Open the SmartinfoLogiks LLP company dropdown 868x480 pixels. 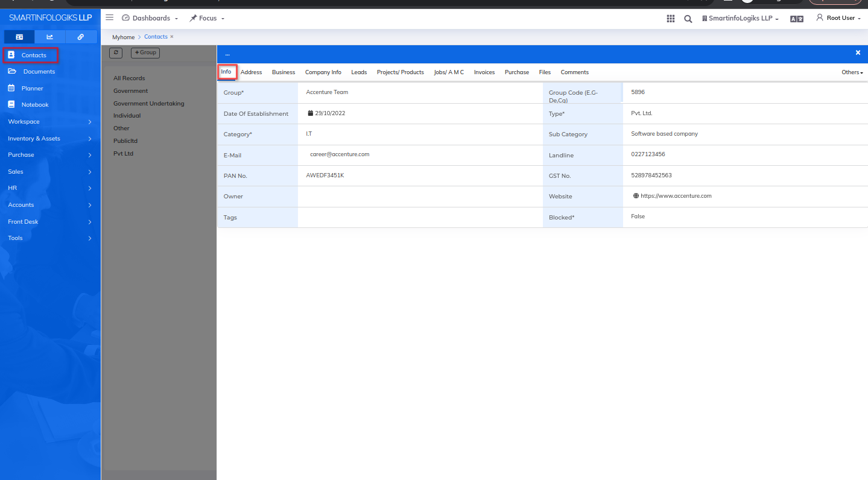(740, 19)
